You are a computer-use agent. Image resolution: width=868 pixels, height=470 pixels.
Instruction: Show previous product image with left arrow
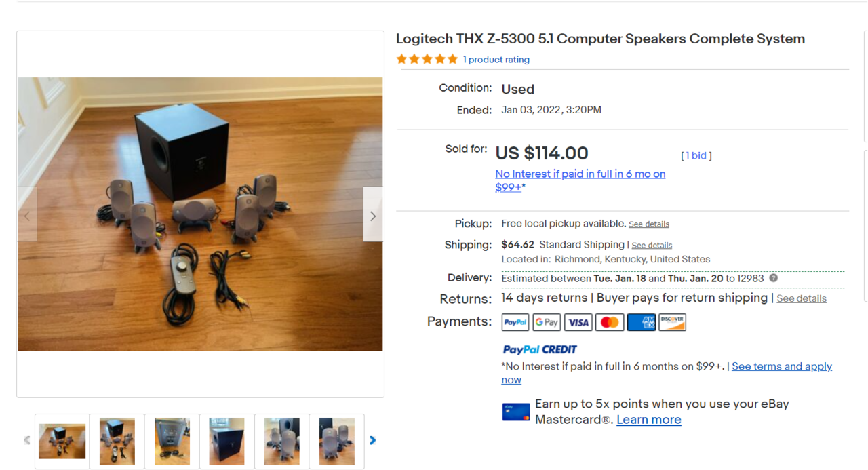pos(27,216)
